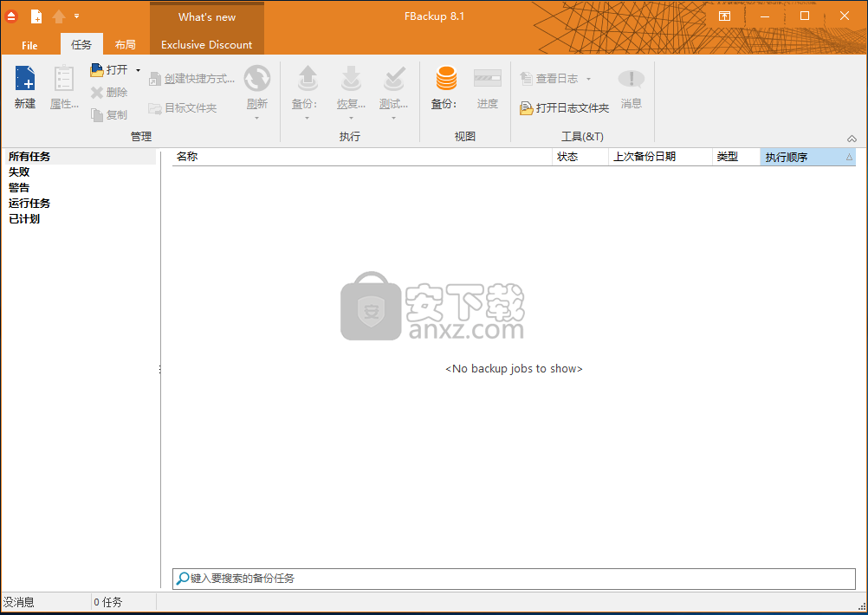Click the 查看日志 view log button
Image resolution: width=868 pixels, height=615 pixels.
click(x=549, y=79)
